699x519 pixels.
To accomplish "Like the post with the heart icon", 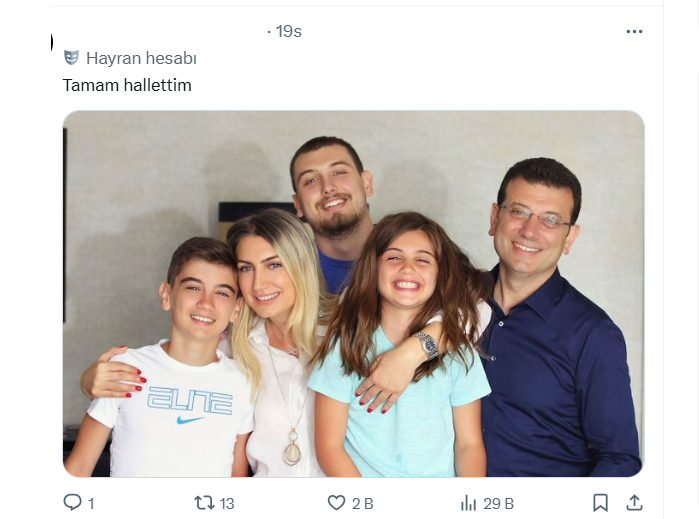I will tap(337, 502).
